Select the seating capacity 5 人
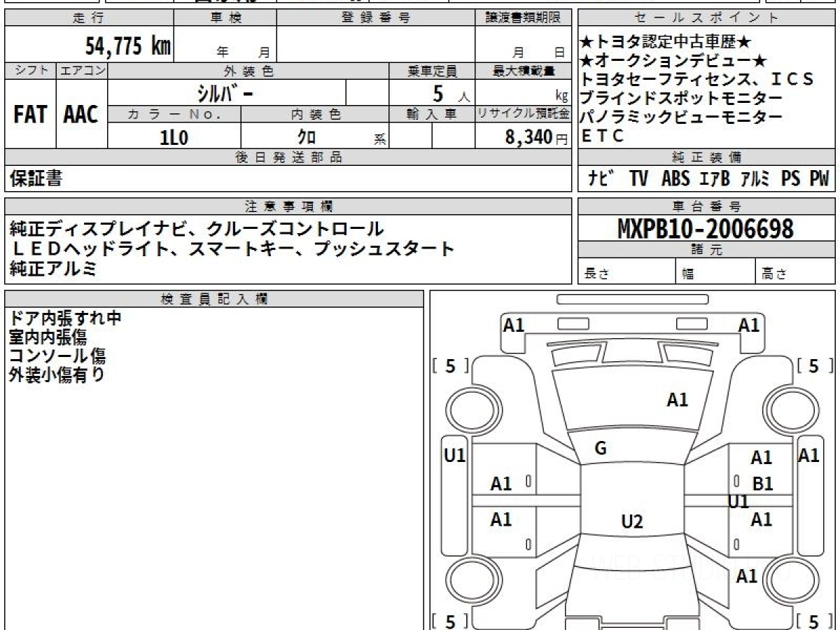This screenshot has height=630, width=840. click(450, 93)
